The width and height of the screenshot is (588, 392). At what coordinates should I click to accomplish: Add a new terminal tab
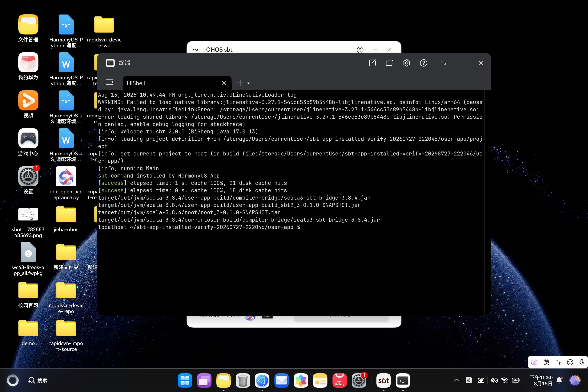240,83
